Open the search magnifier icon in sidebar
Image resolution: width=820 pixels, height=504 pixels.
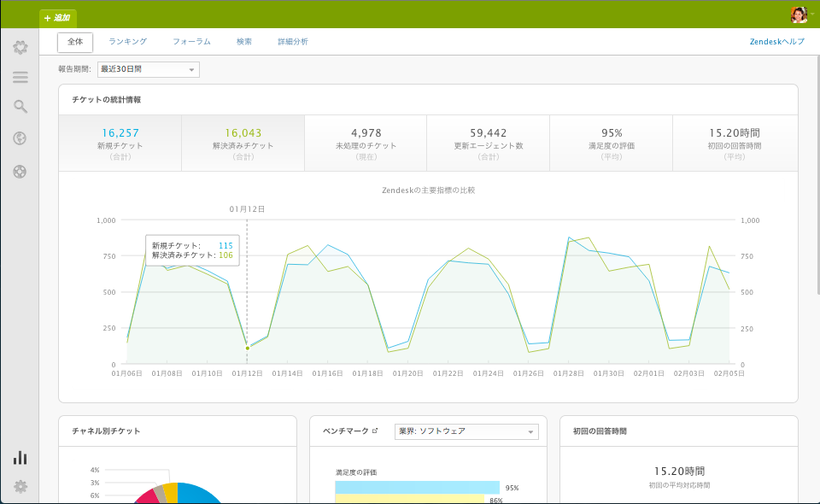pyautogui.click(x=20, y=107)
